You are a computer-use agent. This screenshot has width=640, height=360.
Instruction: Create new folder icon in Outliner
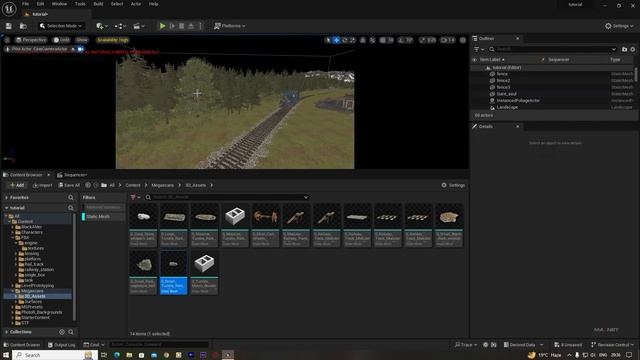click(624, 49)
